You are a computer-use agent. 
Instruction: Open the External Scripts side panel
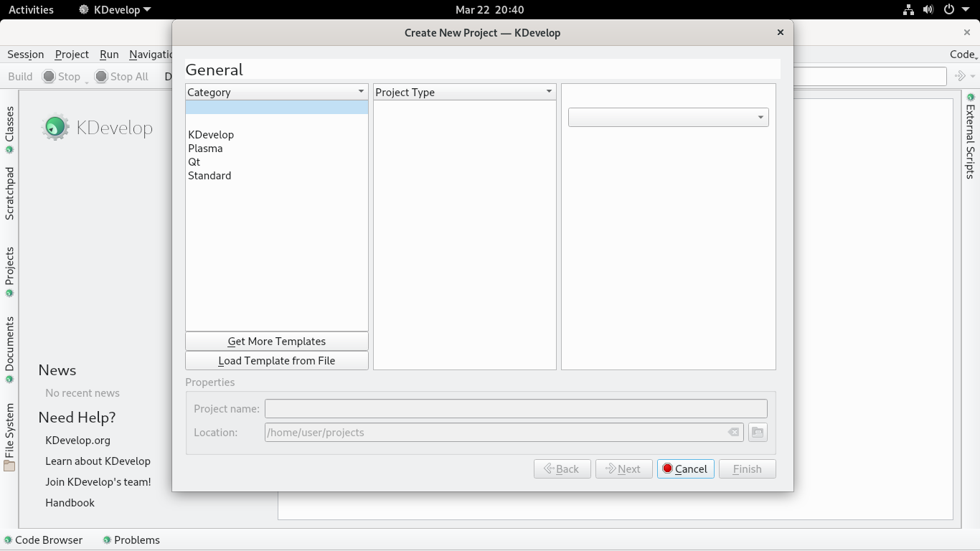click(970, 136)
